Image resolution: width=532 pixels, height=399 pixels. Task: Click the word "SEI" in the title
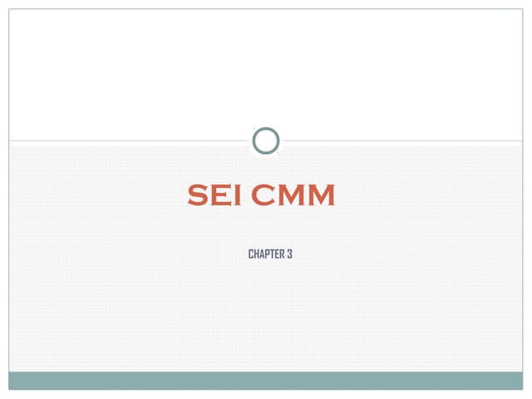coord(214,196)
